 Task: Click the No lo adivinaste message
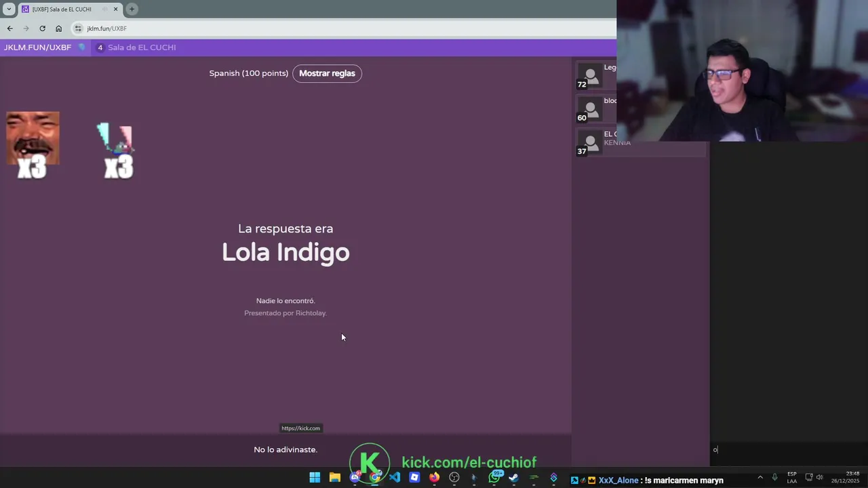pyautogui.click(x=285, y=449)
